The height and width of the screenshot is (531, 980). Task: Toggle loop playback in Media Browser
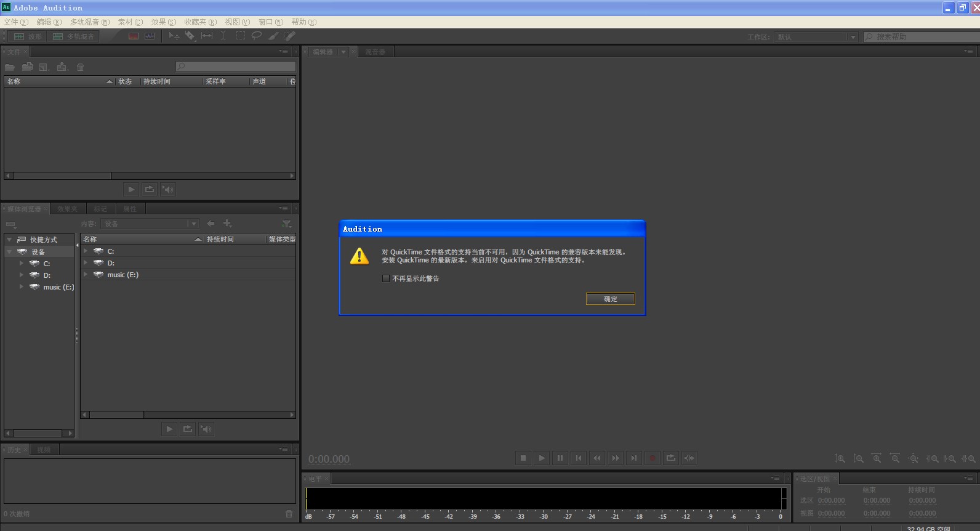[x=188, y=429]
